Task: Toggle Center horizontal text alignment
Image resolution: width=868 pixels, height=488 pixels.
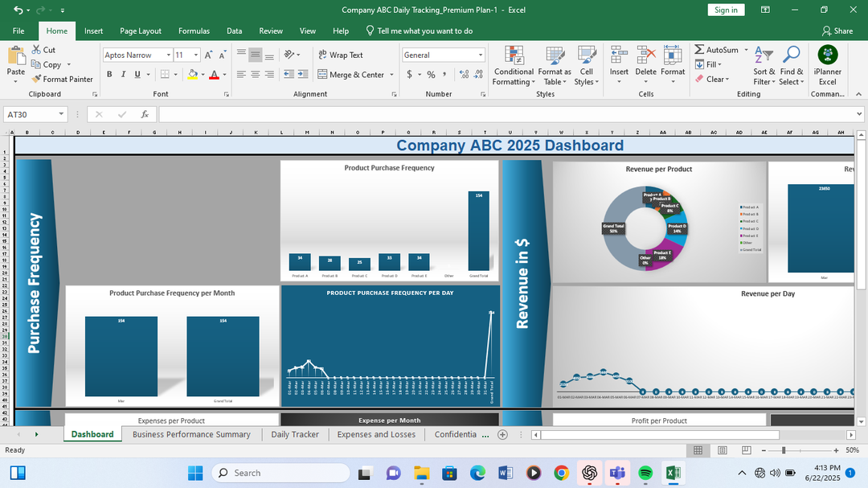Action: (x=256, y=74)
